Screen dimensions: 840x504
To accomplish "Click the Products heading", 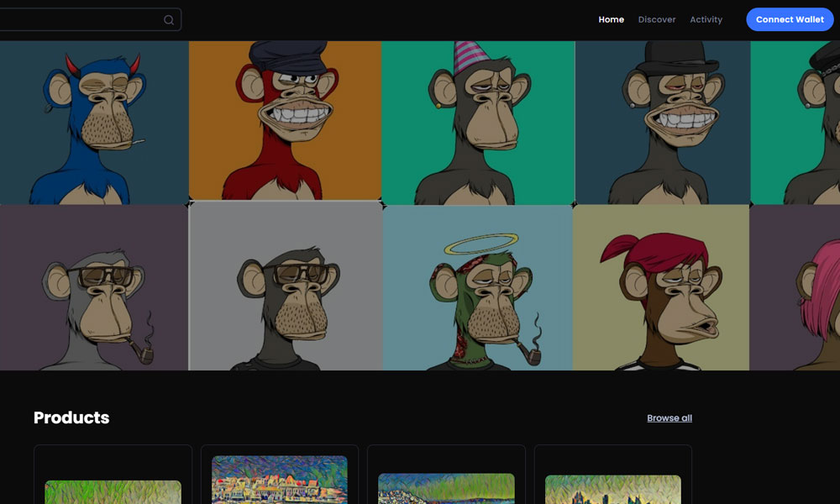I will 71,417.
